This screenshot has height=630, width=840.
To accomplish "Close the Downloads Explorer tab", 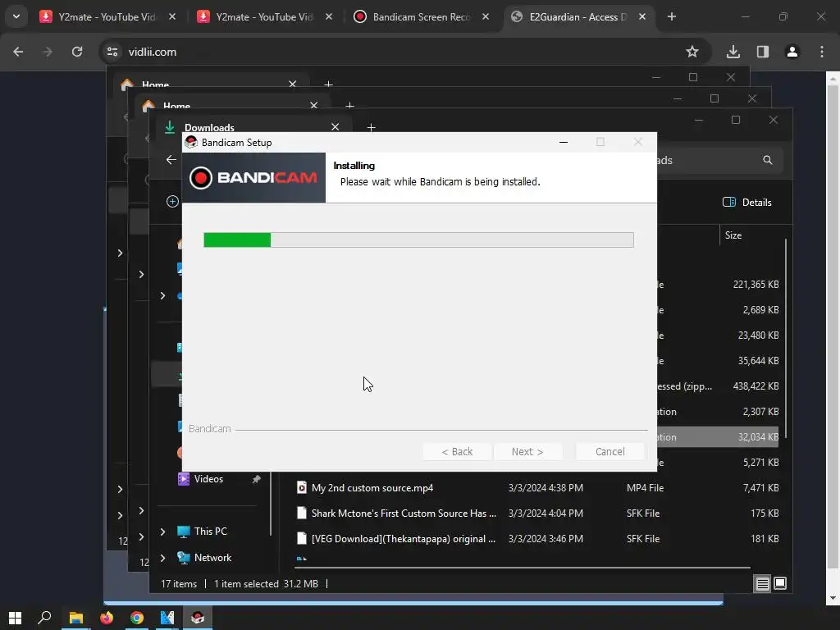I will [x=336, y=127].
